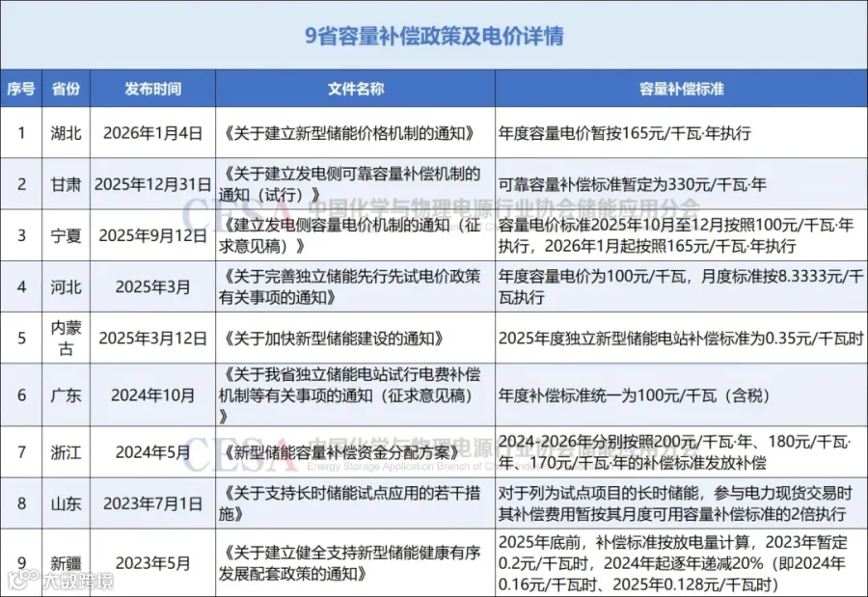This screenshot has width=868, height=597.
Task: Click 山东 standard cell about 长时储能 2倍执行
Action: [x=682, y=503]
